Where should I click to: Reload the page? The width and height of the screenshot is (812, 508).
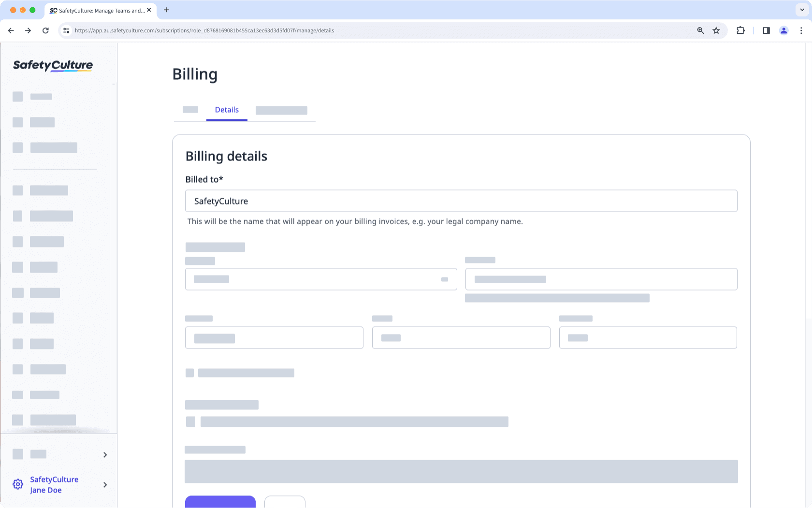tap(45, 30)
